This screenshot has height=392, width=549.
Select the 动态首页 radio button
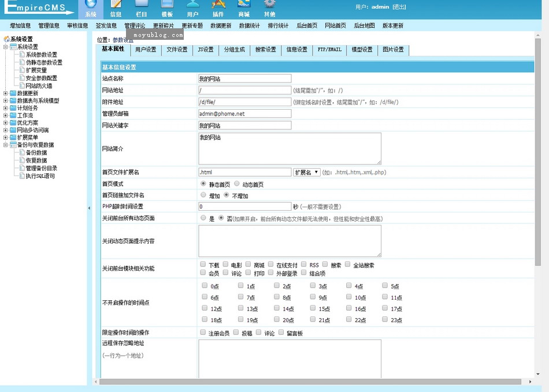(x=237, y=184)
